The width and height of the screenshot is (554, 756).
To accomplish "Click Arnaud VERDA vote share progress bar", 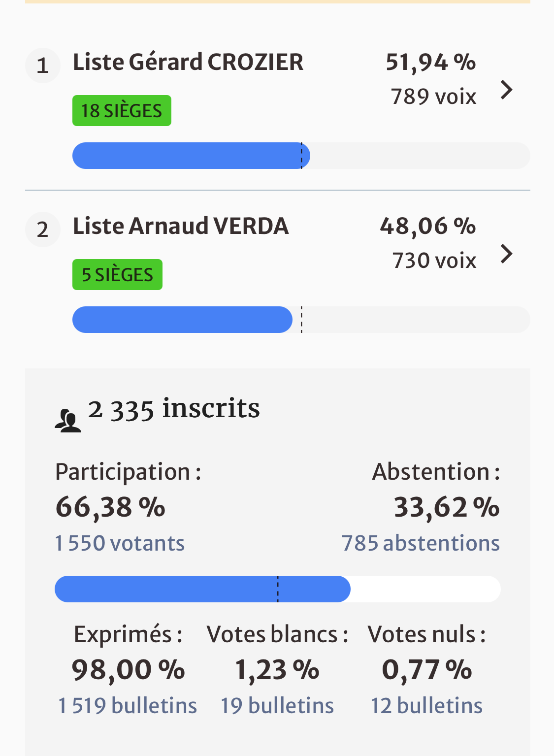I will [301, 320].
